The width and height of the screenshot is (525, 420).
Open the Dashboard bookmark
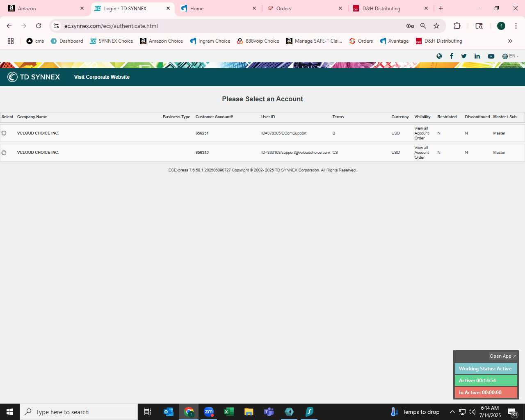pos(67,41)
